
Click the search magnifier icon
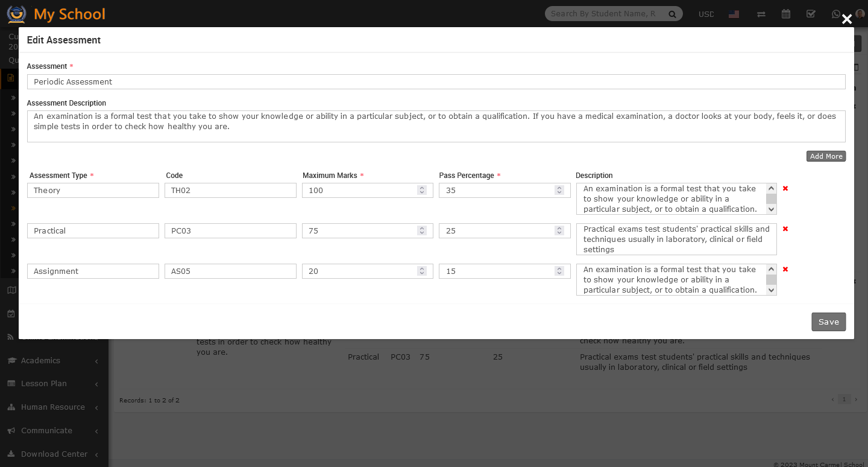tap(672, 14)
